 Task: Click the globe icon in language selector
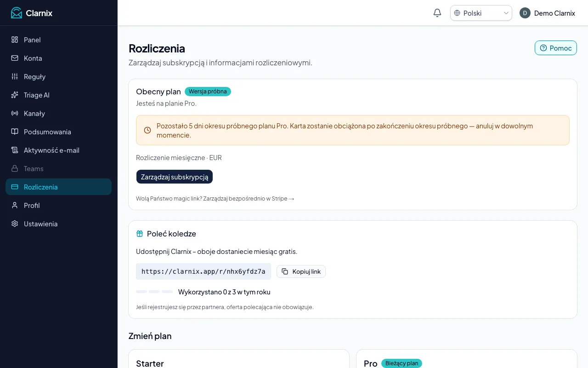click(457, 13)
